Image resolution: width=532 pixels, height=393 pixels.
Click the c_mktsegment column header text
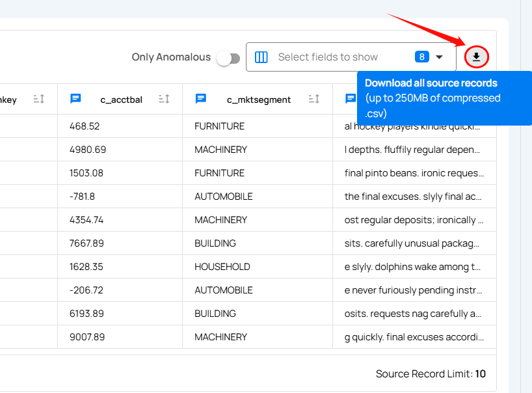coord(259,100)
